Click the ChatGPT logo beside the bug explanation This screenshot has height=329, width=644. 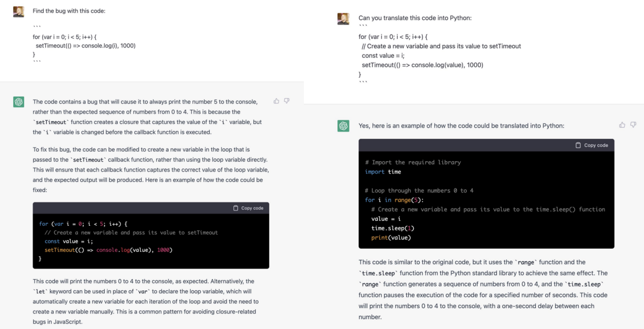[19, 102]
